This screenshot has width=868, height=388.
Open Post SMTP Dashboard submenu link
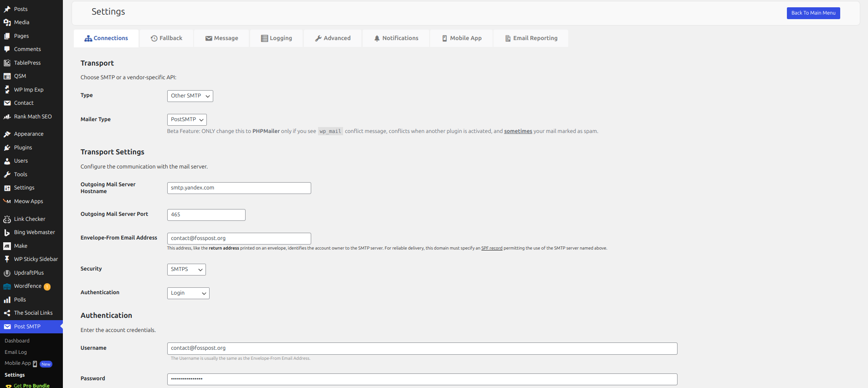pos(17,341)
